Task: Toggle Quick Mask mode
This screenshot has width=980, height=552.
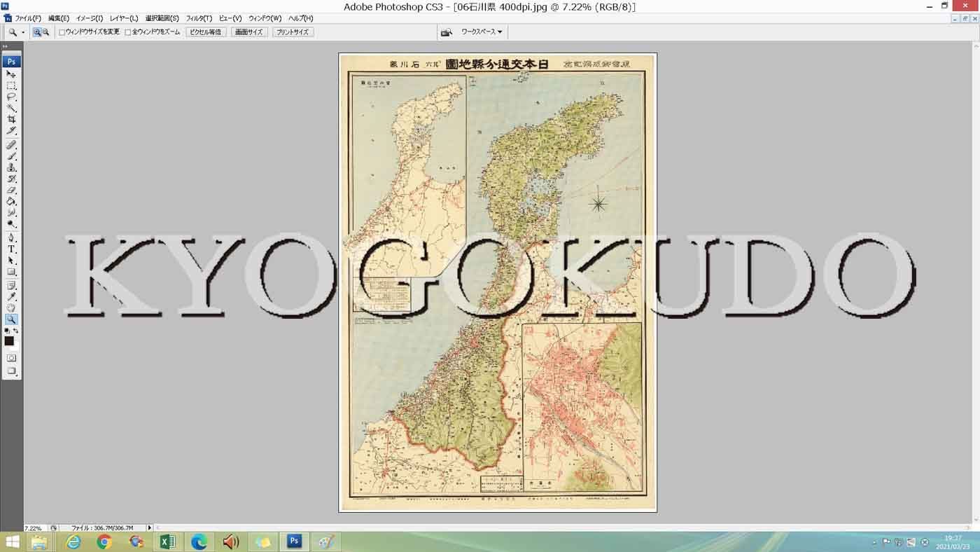Action: pyautogui.click(x=11, y=358)
